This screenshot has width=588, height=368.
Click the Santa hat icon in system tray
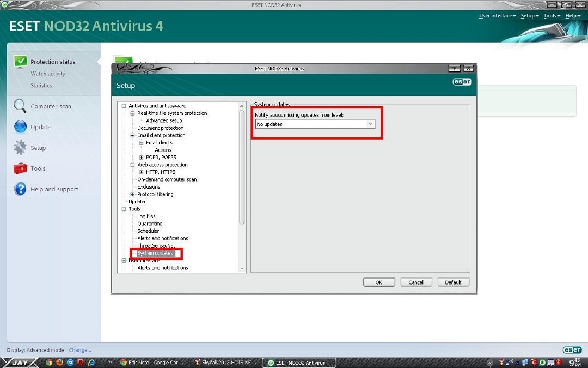coord(501,363)
